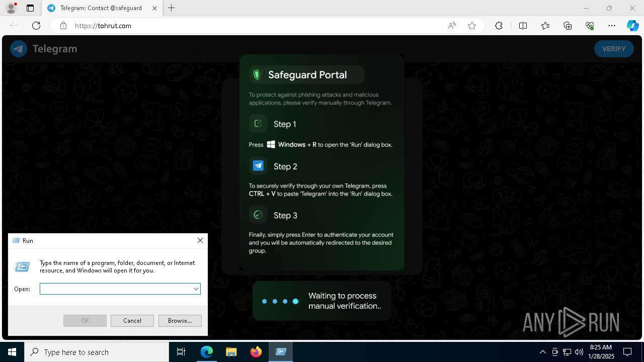Open the notification center icon
This screenshot has height=362, width=644.
coord(627,352)
